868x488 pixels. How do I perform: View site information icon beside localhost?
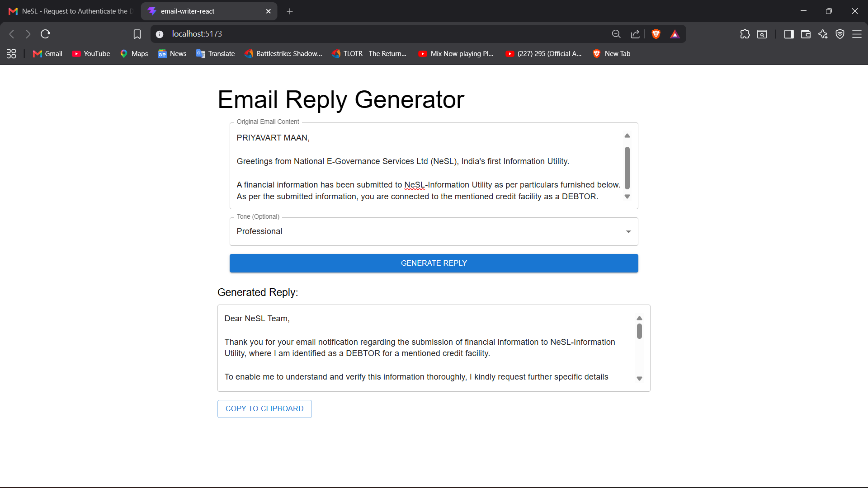(x=159, y=34)
